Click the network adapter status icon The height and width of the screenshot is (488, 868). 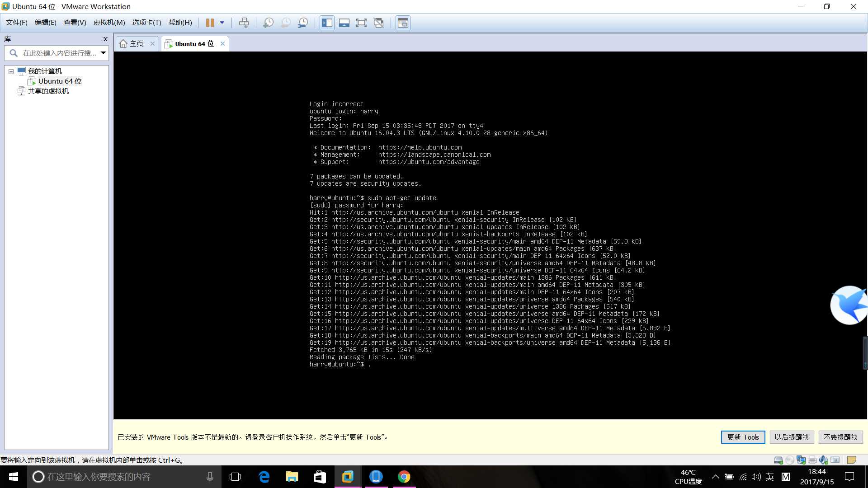pyautogui.click(x=801, y=460)
